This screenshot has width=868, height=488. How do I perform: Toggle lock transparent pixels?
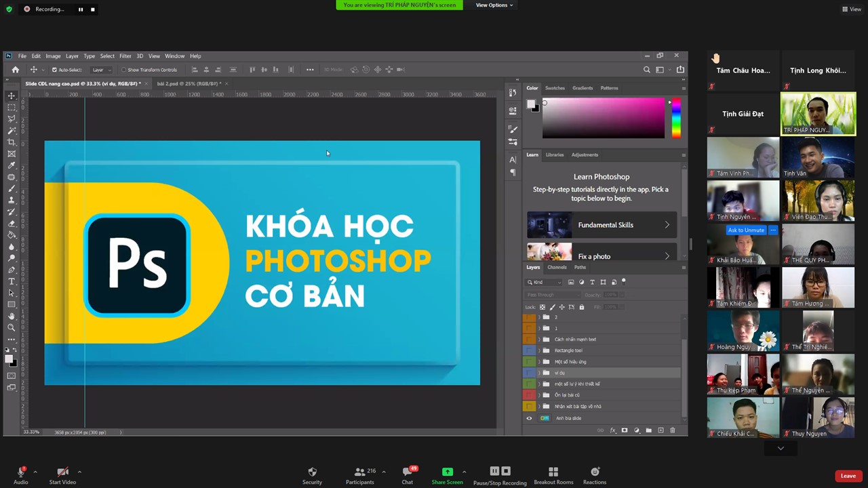(x=542, y=307)
